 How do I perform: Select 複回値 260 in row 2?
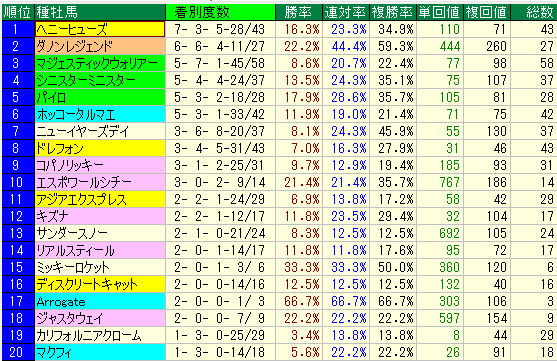(x=496, y=46)
